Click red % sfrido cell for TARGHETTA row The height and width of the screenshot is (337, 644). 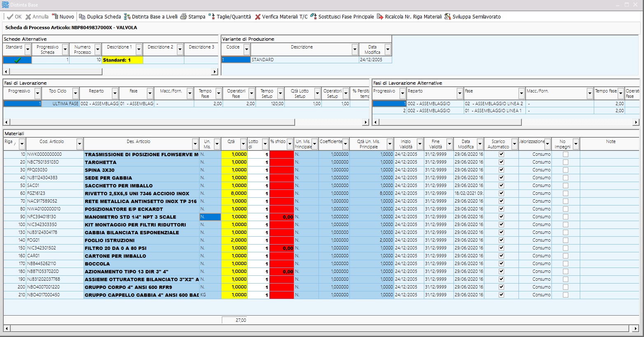pyautogui.click(x=281, y=162)
